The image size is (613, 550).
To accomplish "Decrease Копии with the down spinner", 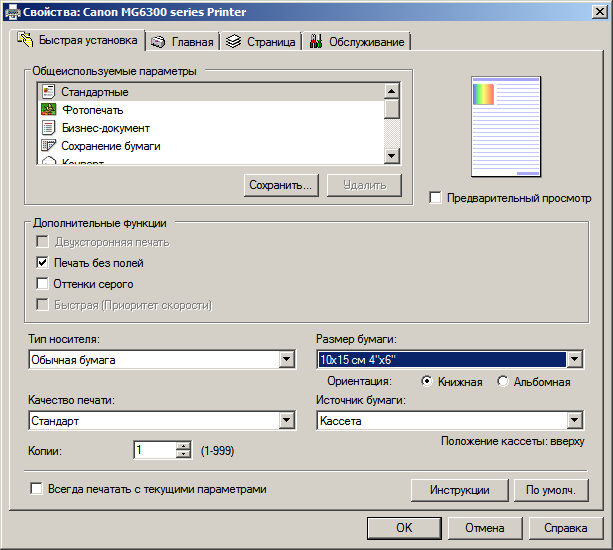I will 183,453.
